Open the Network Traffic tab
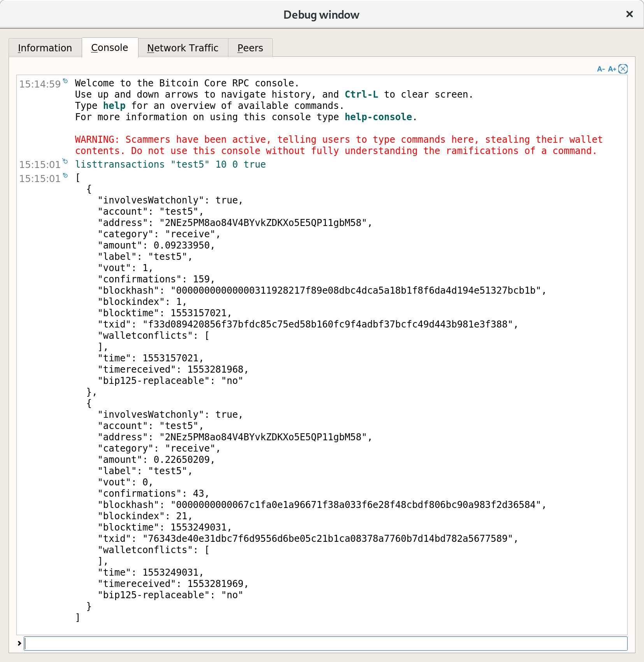Image resolution: width=644 pixels, height=662 pixels. pyautogui.click(x=182, y=47)
